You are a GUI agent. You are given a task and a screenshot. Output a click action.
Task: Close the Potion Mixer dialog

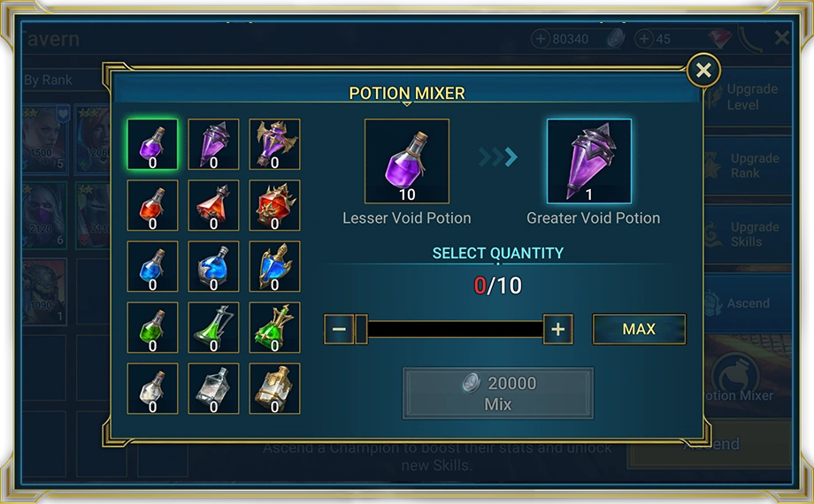[x=703, y=70]
